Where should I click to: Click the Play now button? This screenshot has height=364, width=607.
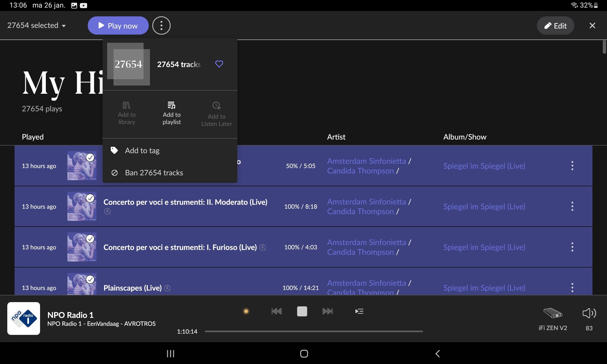click(118, 25)
